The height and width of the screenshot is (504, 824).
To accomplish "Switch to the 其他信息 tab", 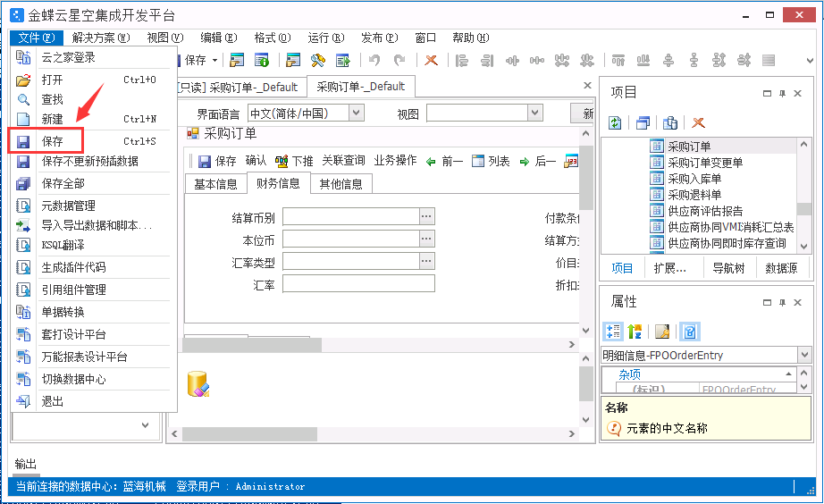I will coord(341,184).
